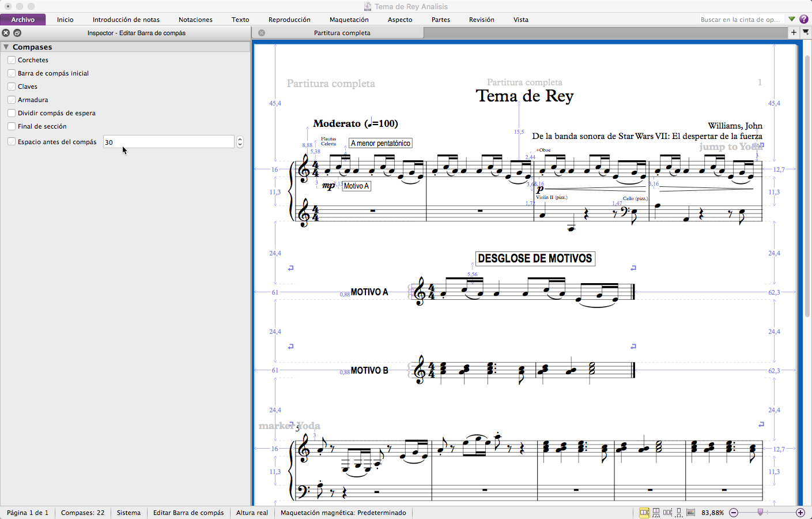
Task: Select the Motivo A boxed label
Action: (x=356, y=186)
